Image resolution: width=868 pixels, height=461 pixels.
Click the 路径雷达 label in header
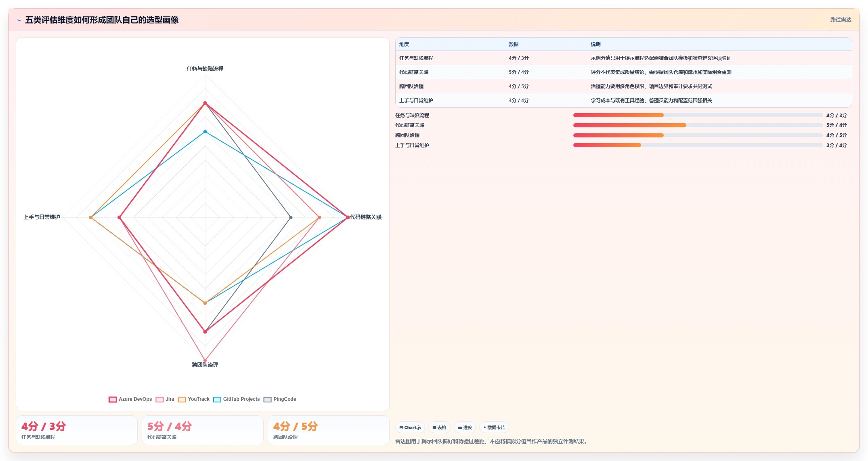pos(841,19)
